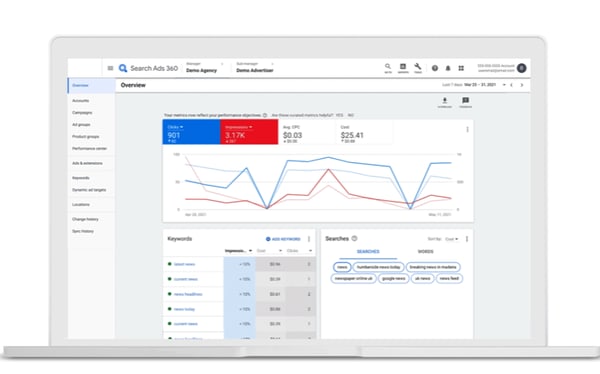The height and width of the screenshot is (374, 600).
Task: Select Overview in the sidebar
Action: 91,85
